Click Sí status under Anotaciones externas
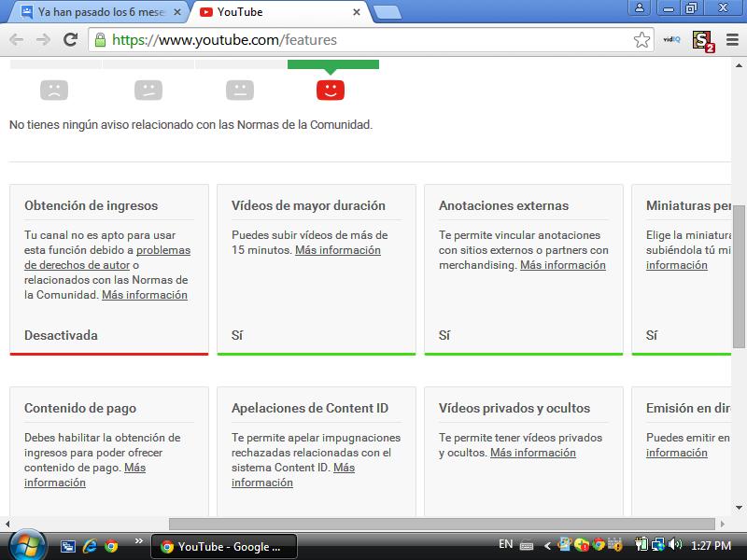 (x=444, y=335)
